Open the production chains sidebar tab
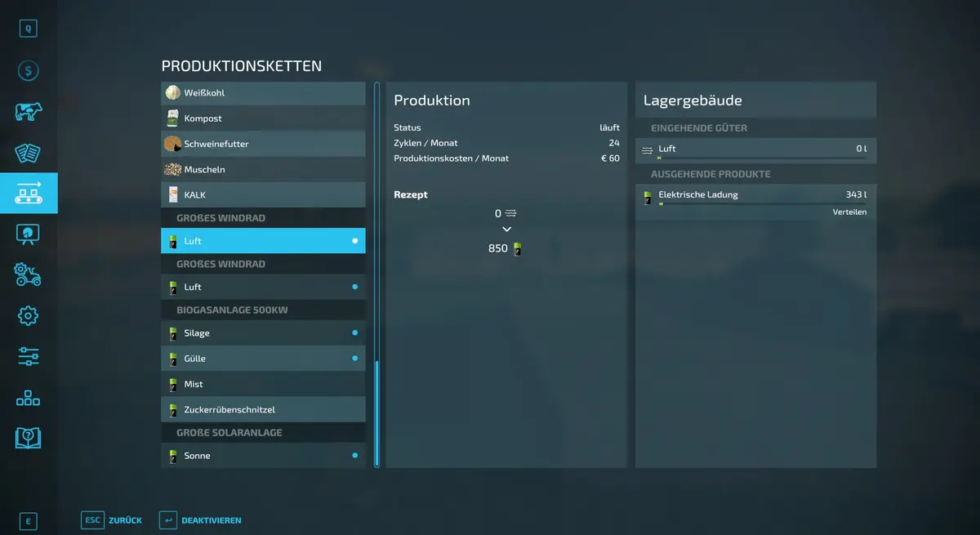The height and width of the screenshot is (535, 980). point(28,194)
